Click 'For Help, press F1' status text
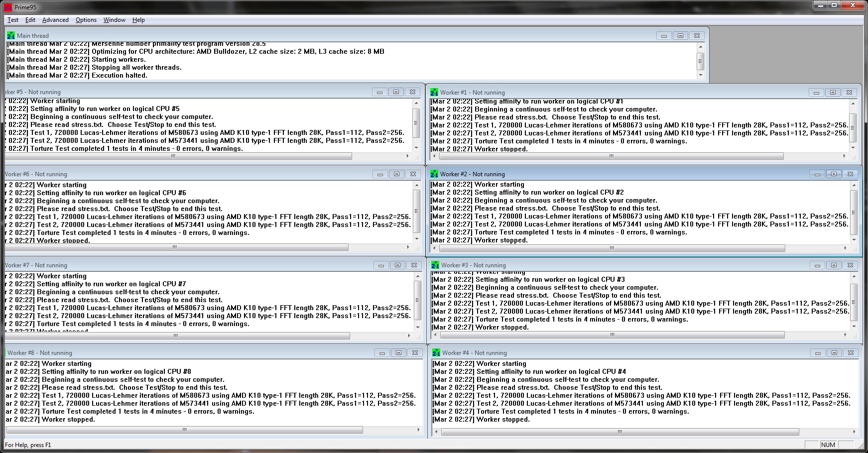 [28, 445]
